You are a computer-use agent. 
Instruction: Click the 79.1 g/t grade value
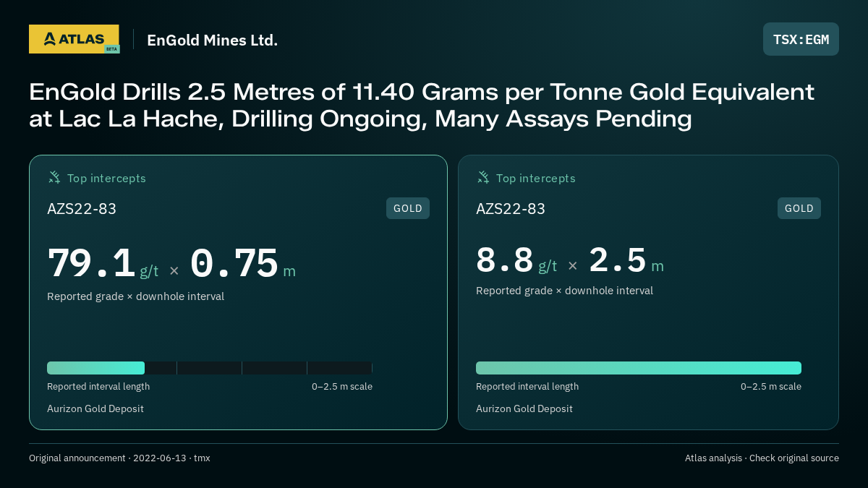(x=103, y=264)
